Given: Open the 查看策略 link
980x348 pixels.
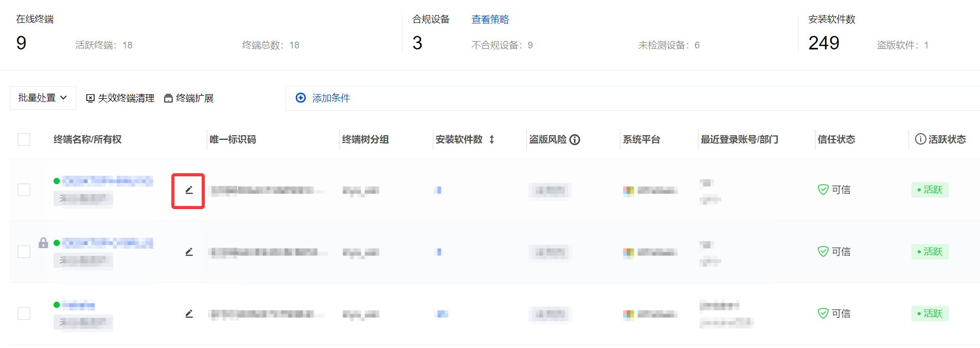Looking at the screenshot, I should (x=490, y=19).
